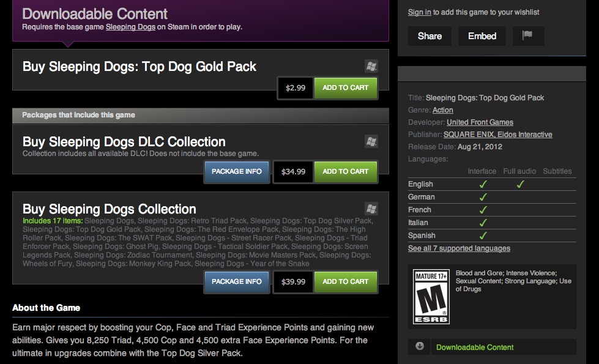Open the Sign in link
Viewport: 599px width, 364px height.
point(420,12)
